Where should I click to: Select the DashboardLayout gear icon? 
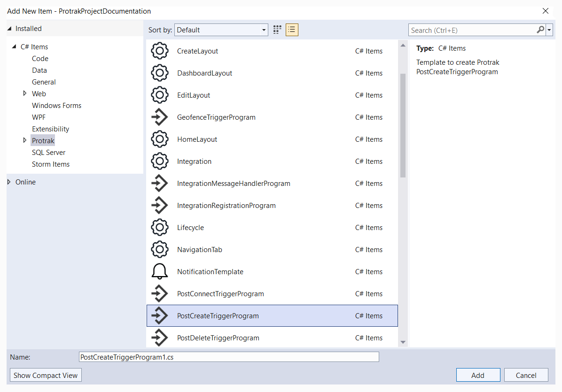pyautogui.click(x=160, y=73)
